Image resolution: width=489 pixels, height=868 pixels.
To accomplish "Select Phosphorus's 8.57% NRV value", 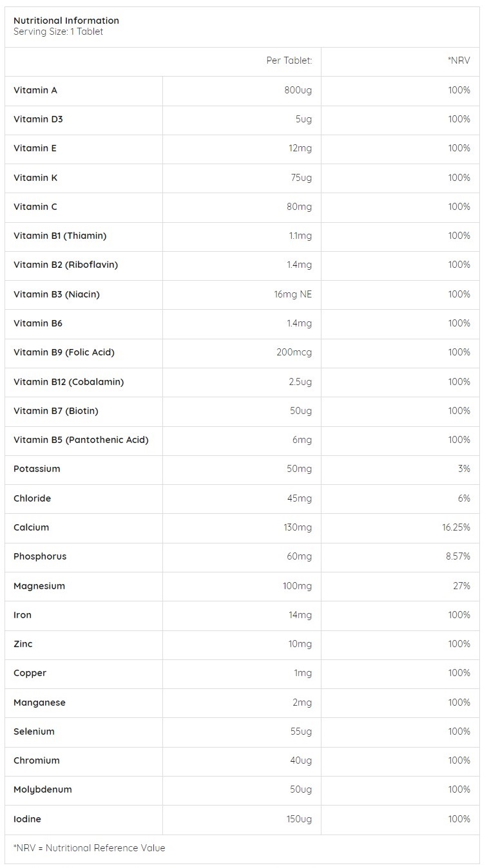I will tap(457, 556).
